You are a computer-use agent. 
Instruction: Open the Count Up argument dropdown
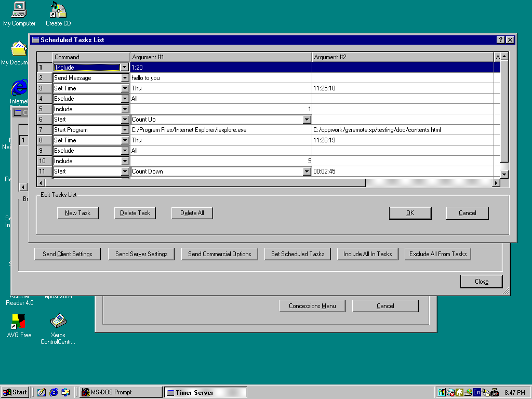click(307, 119)
